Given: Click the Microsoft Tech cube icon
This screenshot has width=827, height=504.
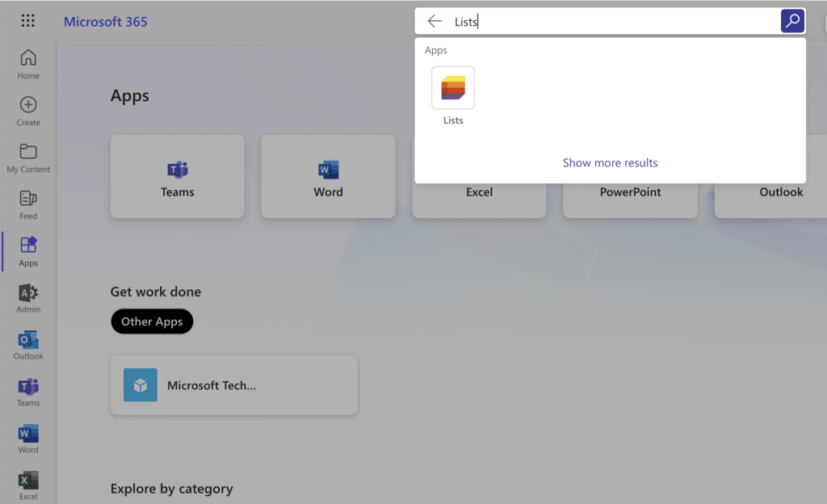Looking at the screenshot, I should click(x=141, y=384).
